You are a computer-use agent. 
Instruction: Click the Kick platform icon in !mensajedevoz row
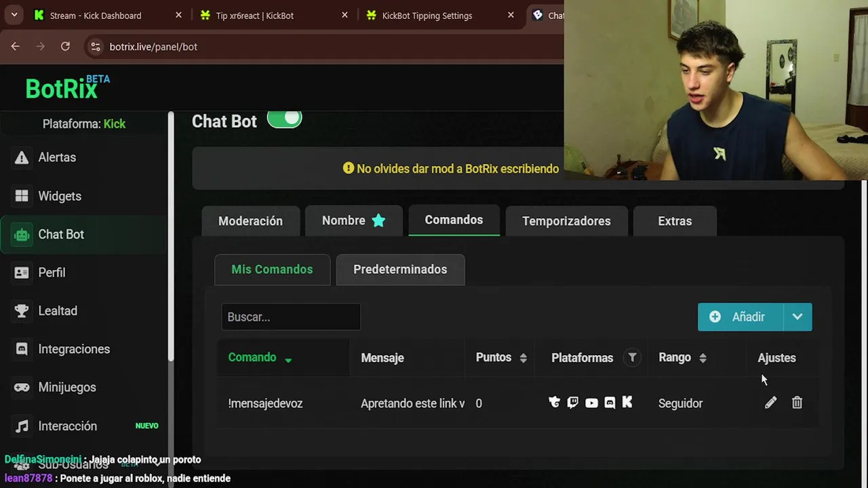(x=627, y=403)
